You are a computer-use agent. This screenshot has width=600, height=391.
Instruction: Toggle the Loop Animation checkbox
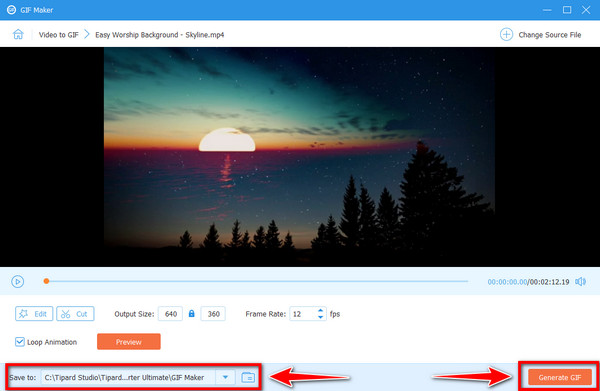[20, 342]
